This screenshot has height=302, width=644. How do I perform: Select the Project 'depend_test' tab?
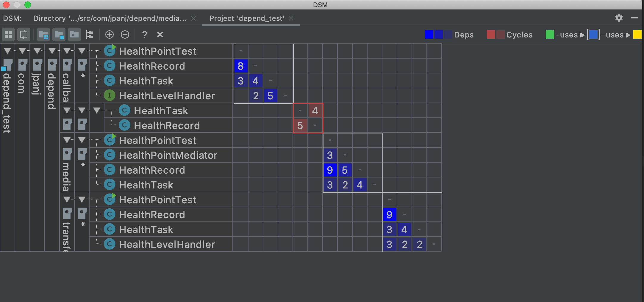pos(247,18)
